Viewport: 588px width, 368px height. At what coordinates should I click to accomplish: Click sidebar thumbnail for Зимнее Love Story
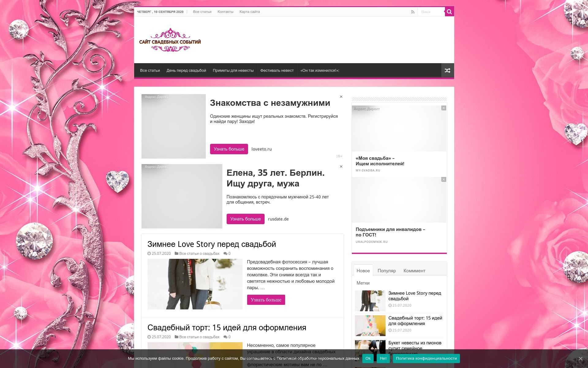pyautogui.click(x=370, y=301)
